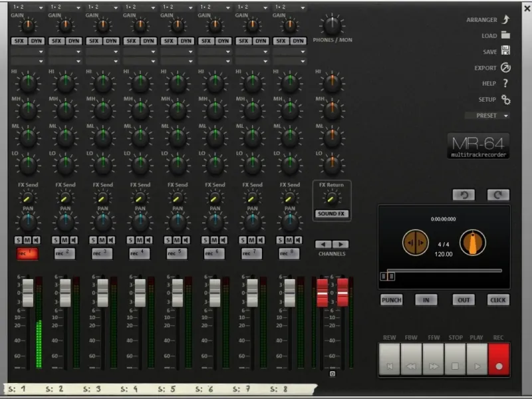
Task: Click the STOP transport button
Action: click(455, 359)
